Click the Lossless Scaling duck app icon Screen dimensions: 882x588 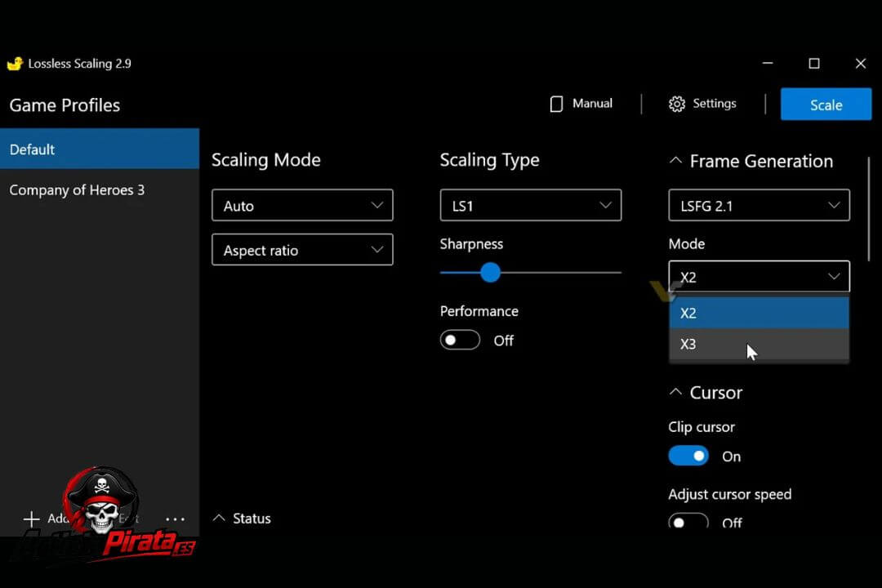[x=15, y=64]
